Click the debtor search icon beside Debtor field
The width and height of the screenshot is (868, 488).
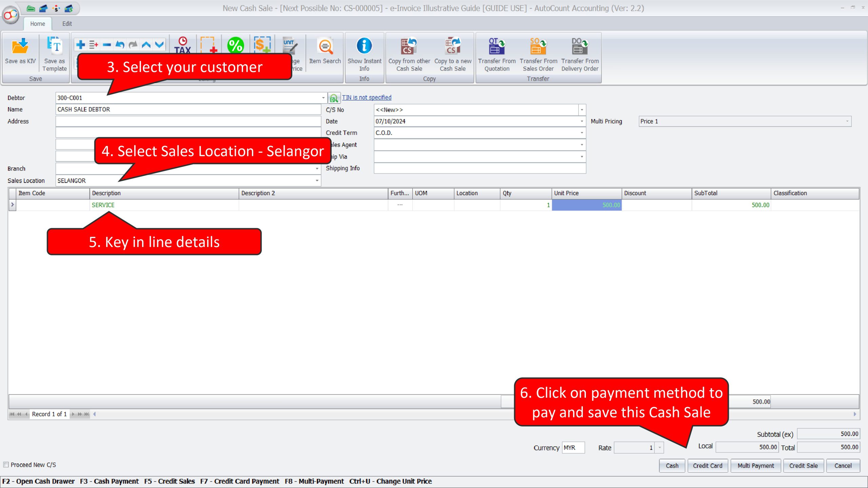pos(334,98)
